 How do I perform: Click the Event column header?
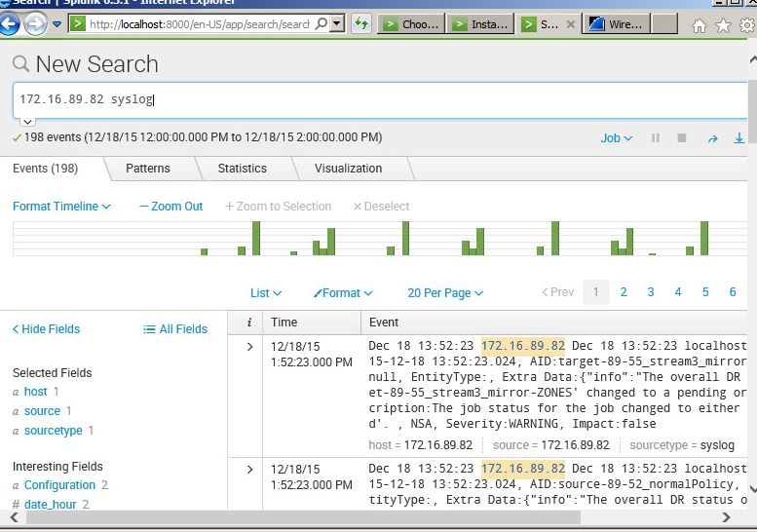[554, 323]
